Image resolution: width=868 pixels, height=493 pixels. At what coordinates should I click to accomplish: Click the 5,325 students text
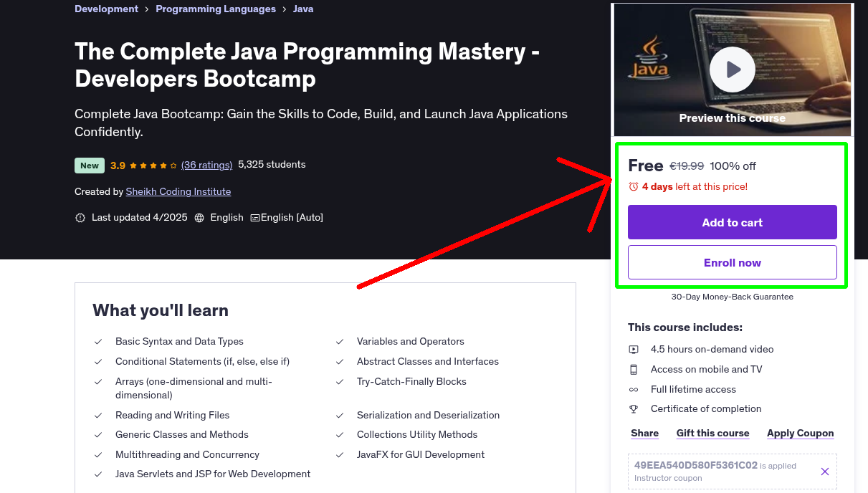pos(272,165)
